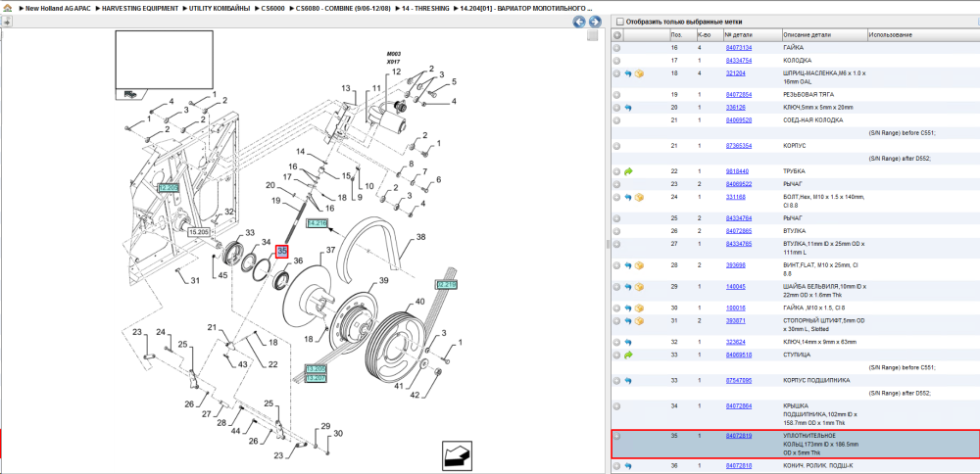
Task: Click the grey add circle in table header
Action: click(616, 35)
